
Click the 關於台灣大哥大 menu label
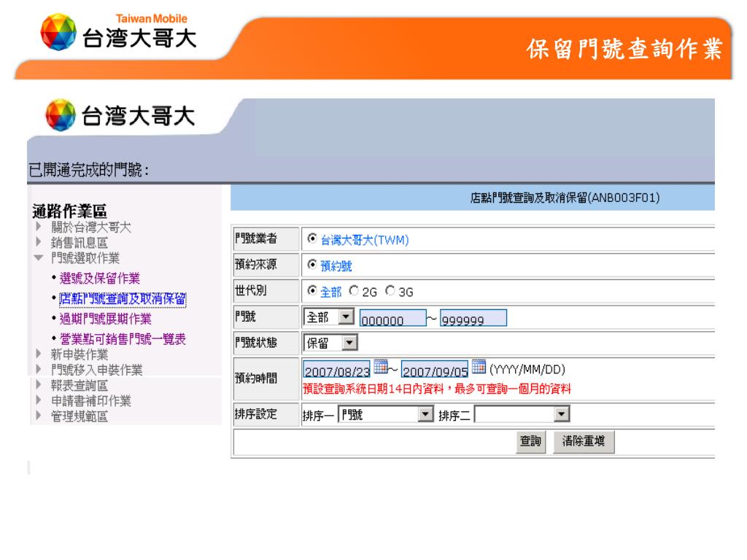[91, 227]
